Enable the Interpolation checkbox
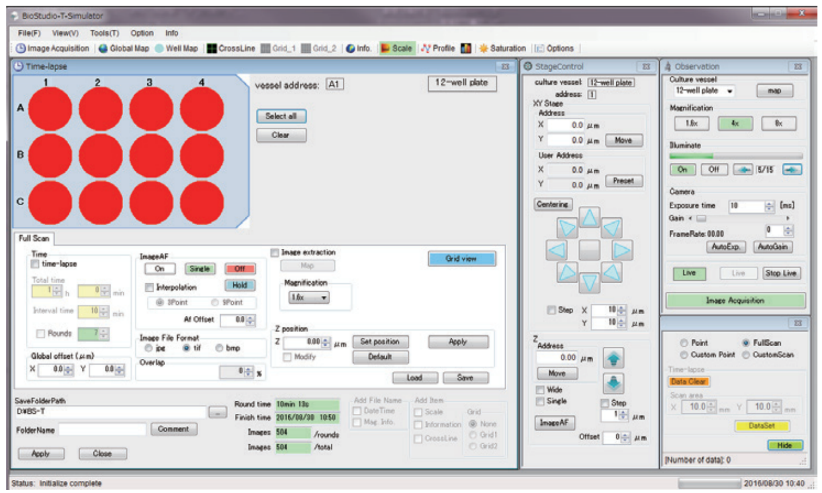The width and height of the screenshot is (822, 493). [149, 287]
